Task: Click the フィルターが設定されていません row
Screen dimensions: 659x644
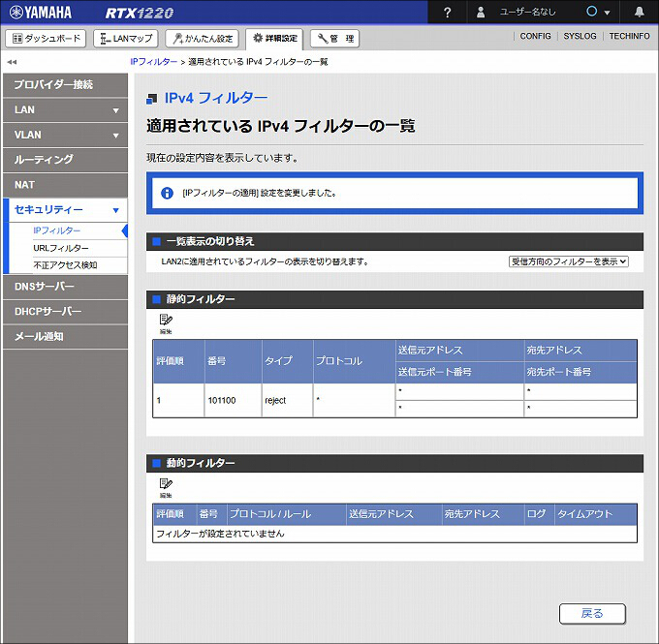Action: pyautogui.click(x=394, y=534)
